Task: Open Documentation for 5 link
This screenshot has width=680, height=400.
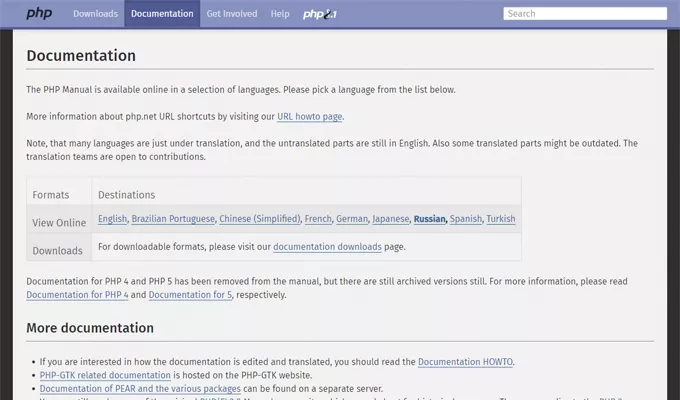Action: click(x=190, y=295)
